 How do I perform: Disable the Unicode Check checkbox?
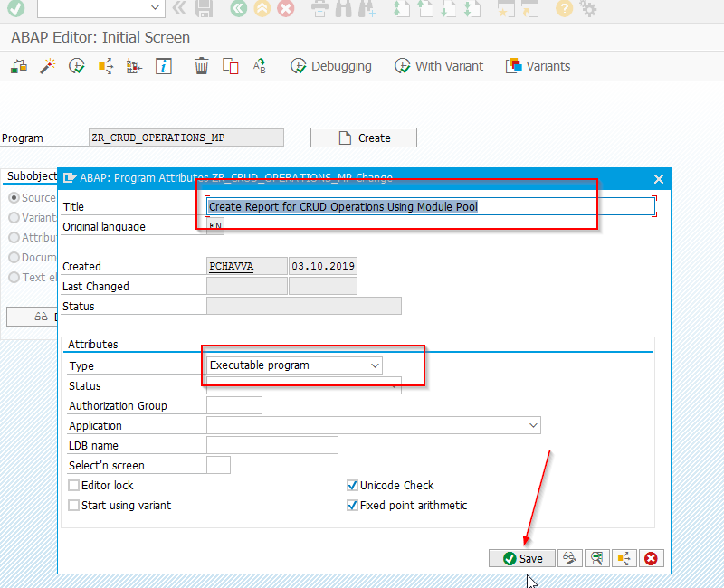(x=352, y=485)
